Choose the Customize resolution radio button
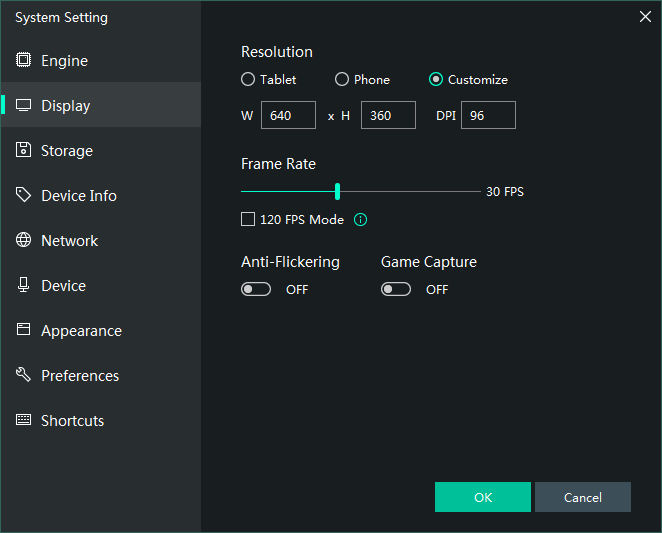This screenshot has width=662, height=533. pyautogui.click(x=436, y=80)
